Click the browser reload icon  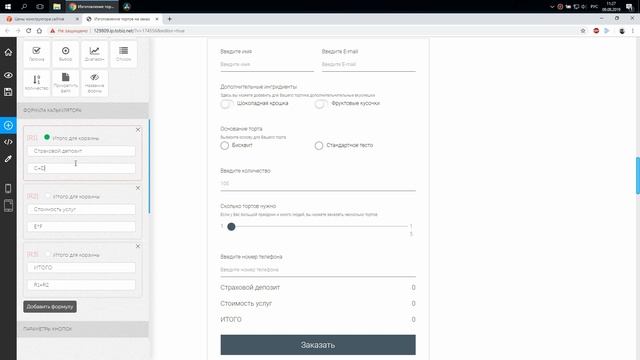(x=29, y=31)
